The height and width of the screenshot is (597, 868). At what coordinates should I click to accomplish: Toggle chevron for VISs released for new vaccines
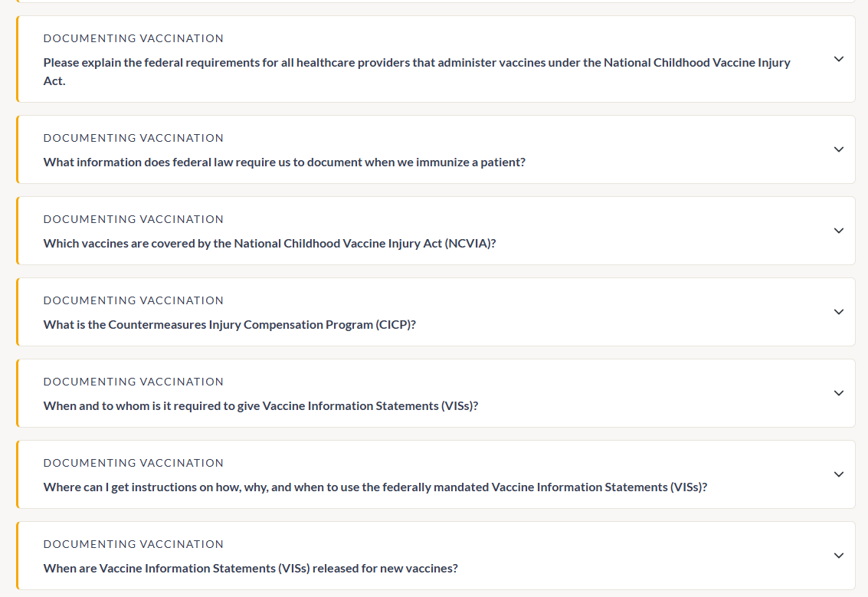pos(839,556)
